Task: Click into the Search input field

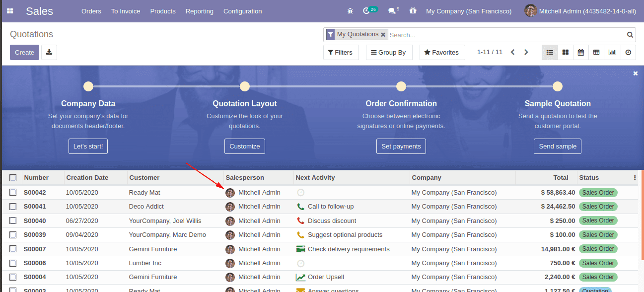Action: pyautogui.click(x=506, y=35)
